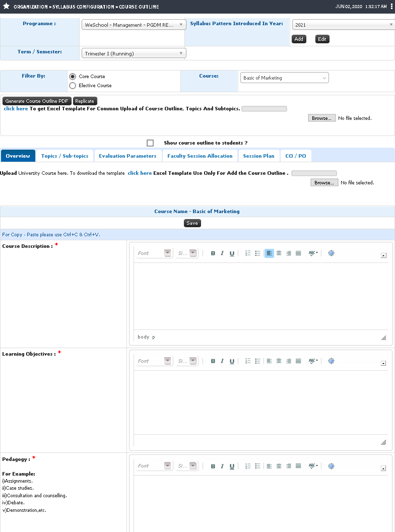This screenshot has width=395, height=532.
Task: Open Faculty Session Allocation tab
Action: (200, 156)
